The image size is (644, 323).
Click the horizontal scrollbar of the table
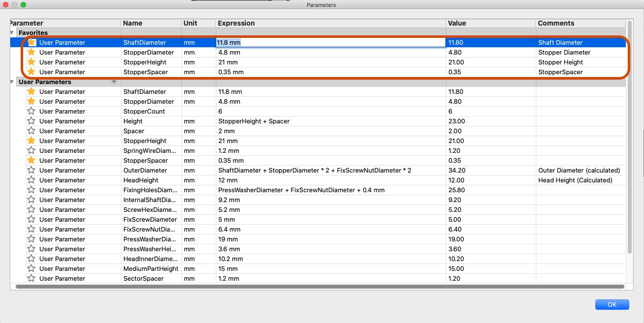coord(320,286)
